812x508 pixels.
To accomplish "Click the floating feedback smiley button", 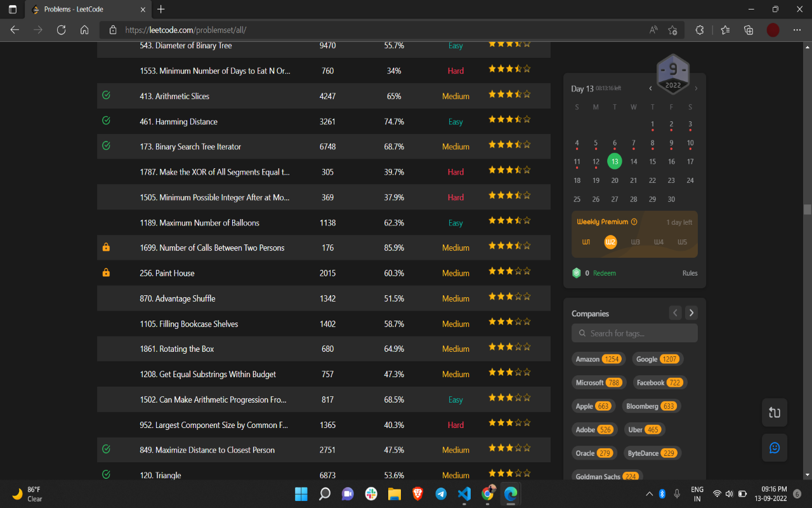I will pos(775,448).
